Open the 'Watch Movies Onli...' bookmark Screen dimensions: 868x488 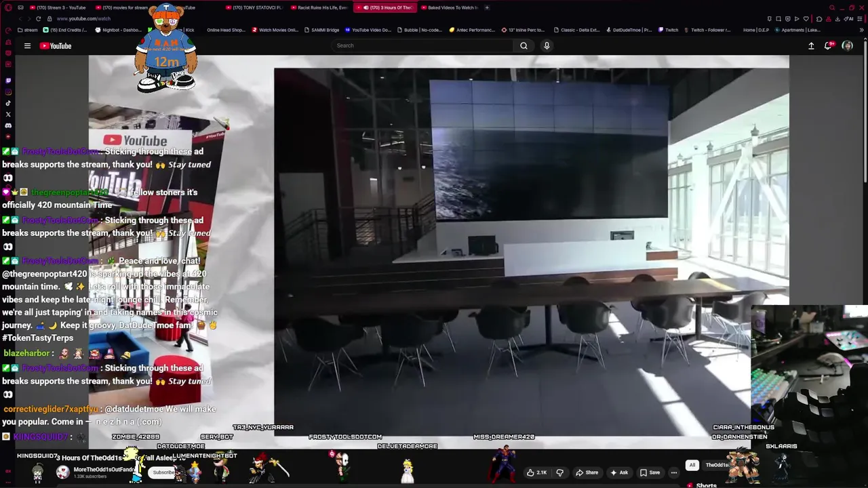tap(275, 30)
